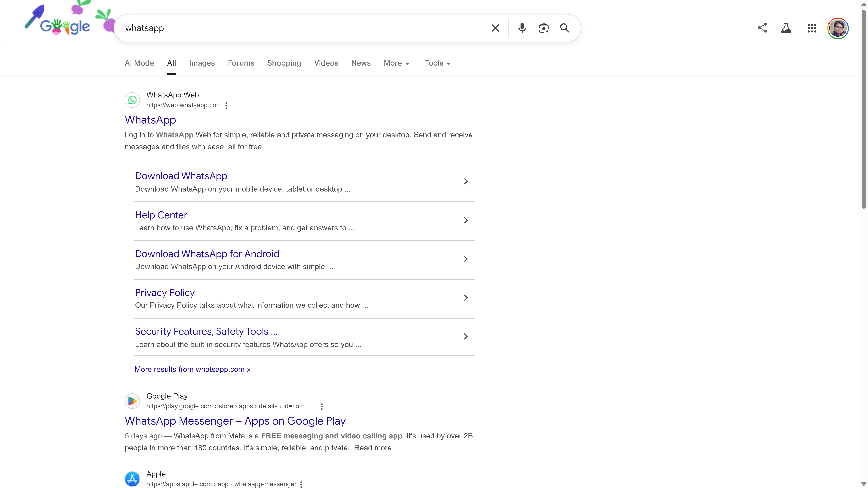
Task: Click chevron on Help Center row
Action: [466, 220]
